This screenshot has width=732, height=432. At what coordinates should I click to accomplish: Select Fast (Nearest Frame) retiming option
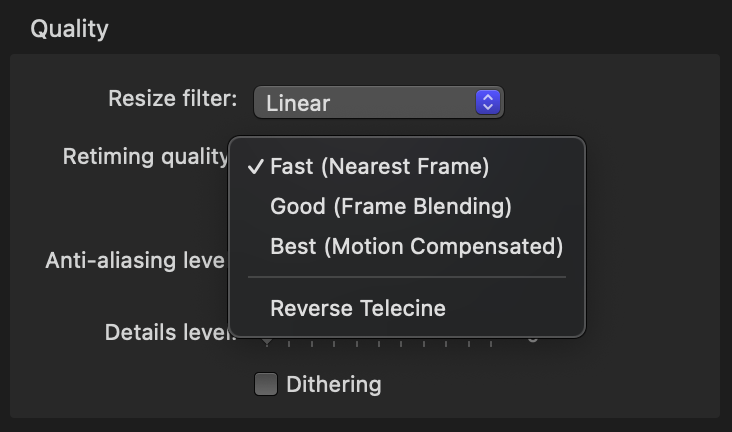379,167
